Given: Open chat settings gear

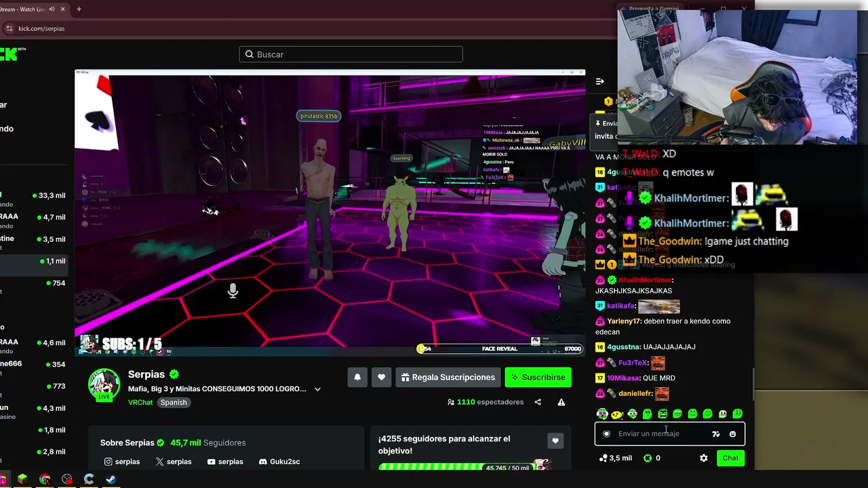Looking at the screenshot, I should point(703,458).
